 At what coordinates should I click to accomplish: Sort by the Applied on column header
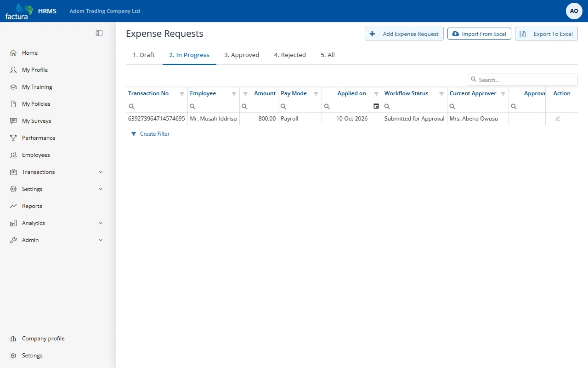coord(351,93)
